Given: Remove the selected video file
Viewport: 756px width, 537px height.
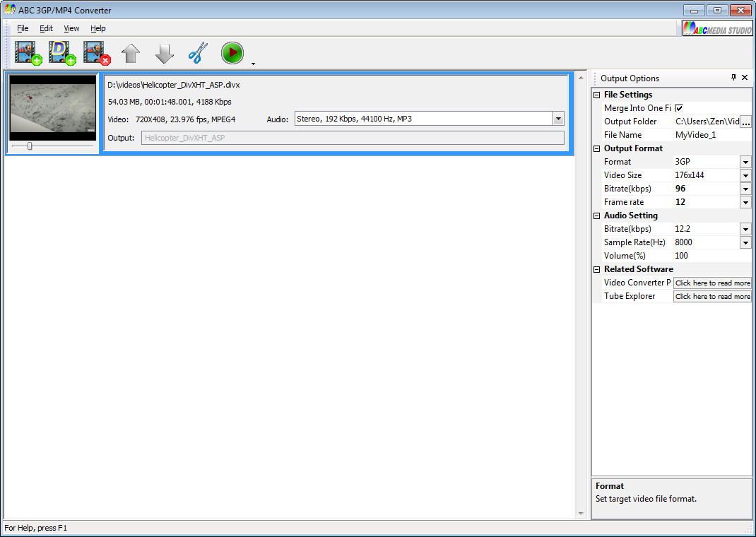Looking at the screenshot, I should pyautogui.click(x=95, y=52).
